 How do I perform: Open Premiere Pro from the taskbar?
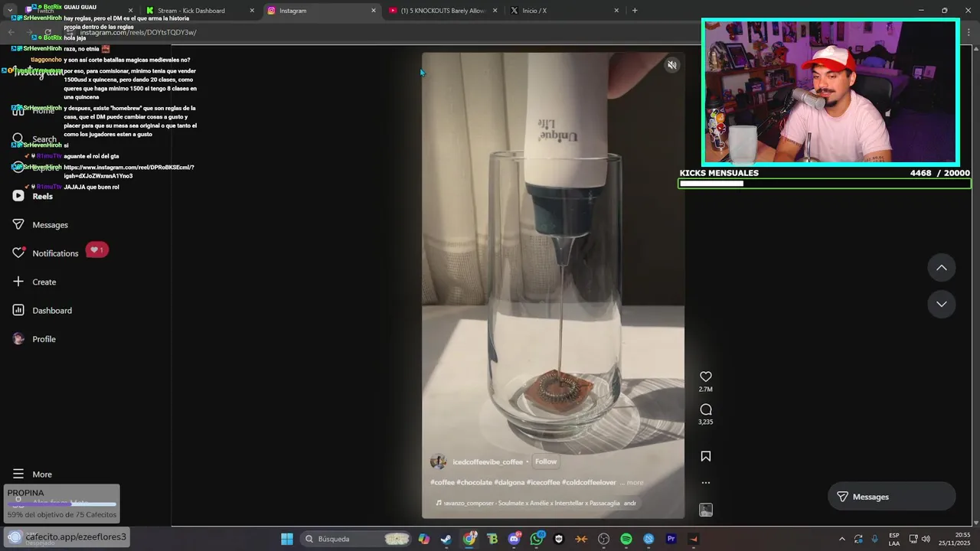pyautogui.click(x=671, y=539)
